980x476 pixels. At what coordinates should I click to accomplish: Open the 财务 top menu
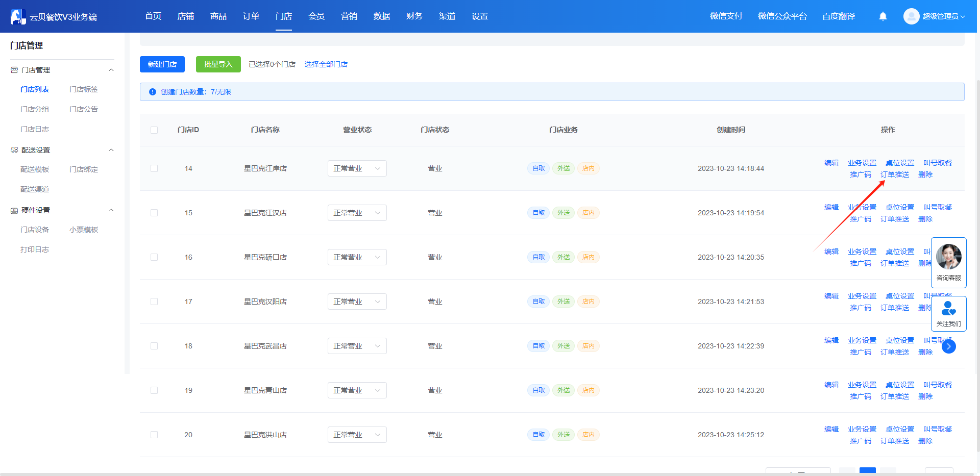(414, 16)
